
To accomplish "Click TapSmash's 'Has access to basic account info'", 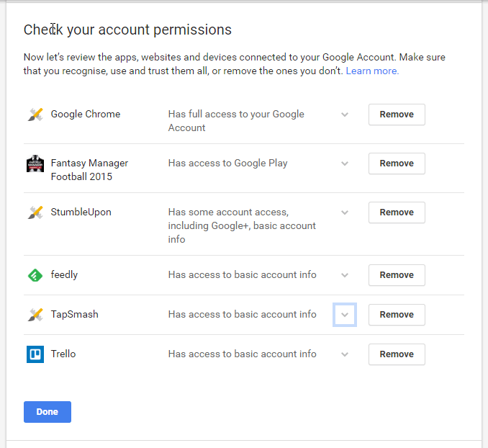I will [x=242, y=314].
